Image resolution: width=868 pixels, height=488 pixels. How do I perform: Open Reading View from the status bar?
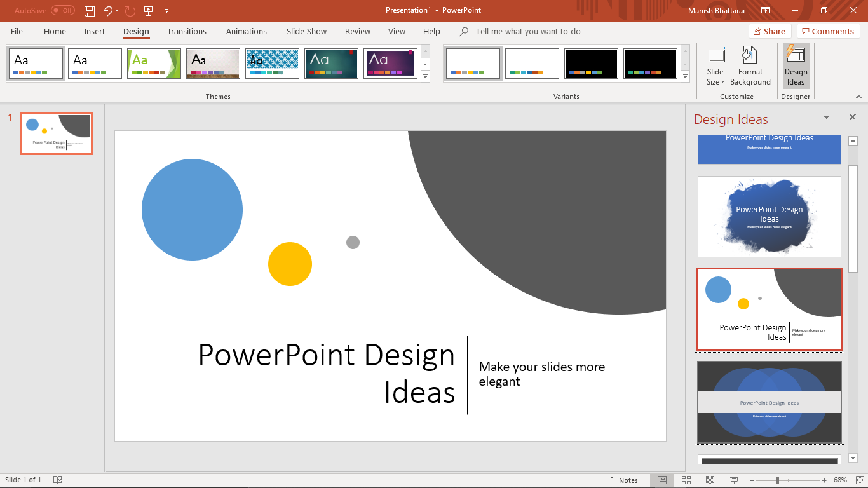tap(710, 480)
